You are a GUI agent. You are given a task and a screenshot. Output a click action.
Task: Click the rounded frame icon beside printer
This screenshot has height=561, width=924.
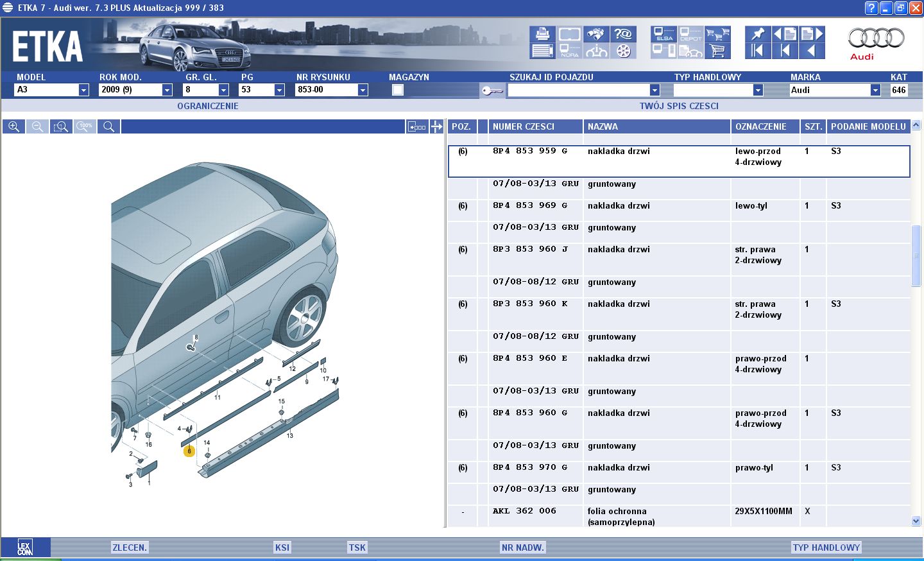[570, 34]
